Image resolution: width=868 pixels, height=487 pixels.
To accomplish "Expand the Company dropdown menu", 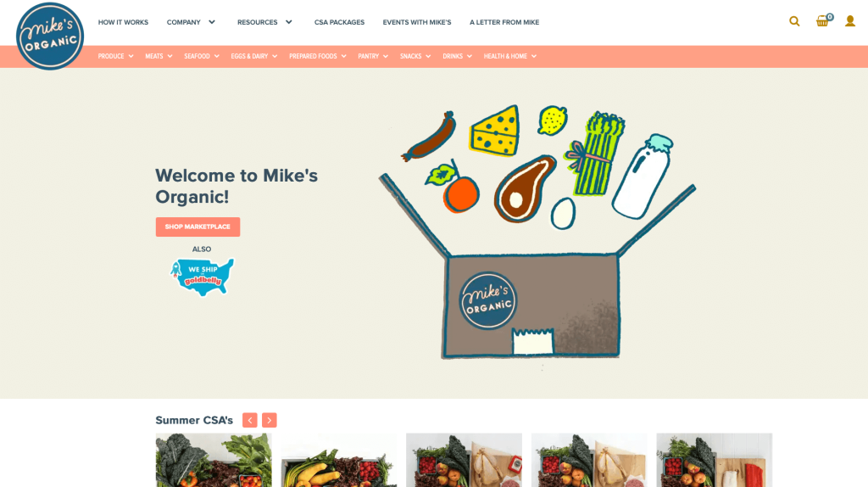I will click(191, 22).
